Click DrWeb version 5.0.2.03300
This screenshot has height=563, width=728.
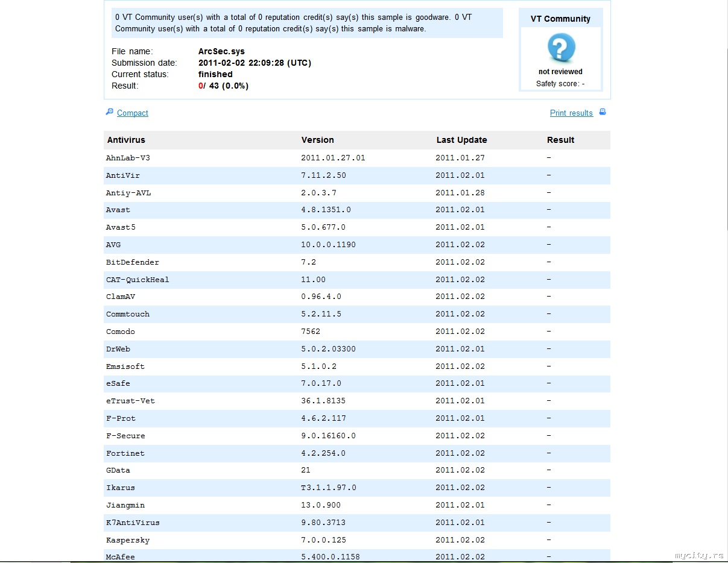point(328,349)
